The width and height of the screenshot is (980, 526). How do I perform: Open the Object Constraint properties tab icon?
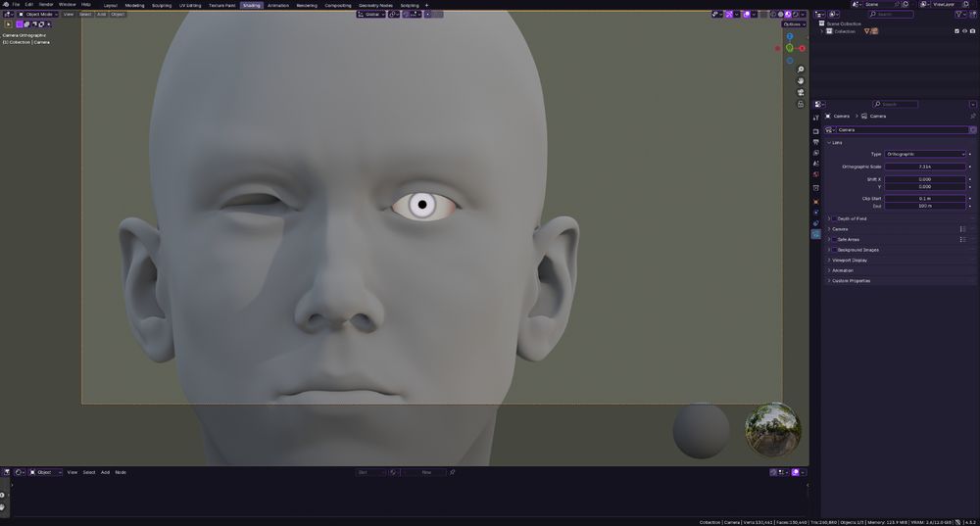click(815, 223)
